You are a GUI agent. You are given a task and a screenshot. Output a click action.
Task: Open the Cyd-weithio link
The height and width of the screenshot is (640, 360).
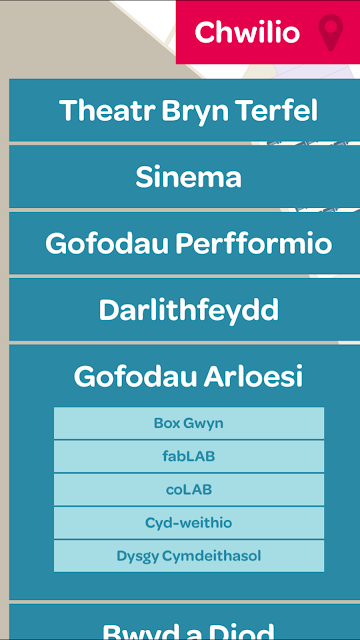189,523
